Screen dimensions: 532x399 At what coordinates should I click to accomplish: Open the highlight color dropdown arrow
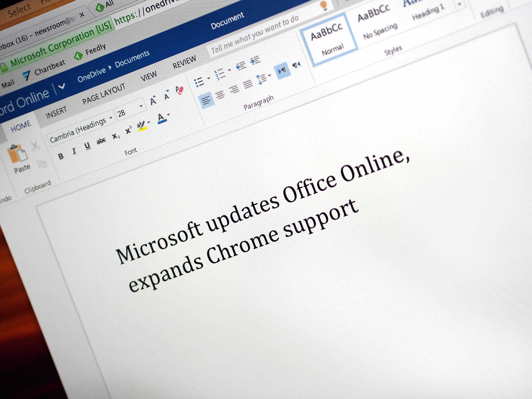pos(149,122)
